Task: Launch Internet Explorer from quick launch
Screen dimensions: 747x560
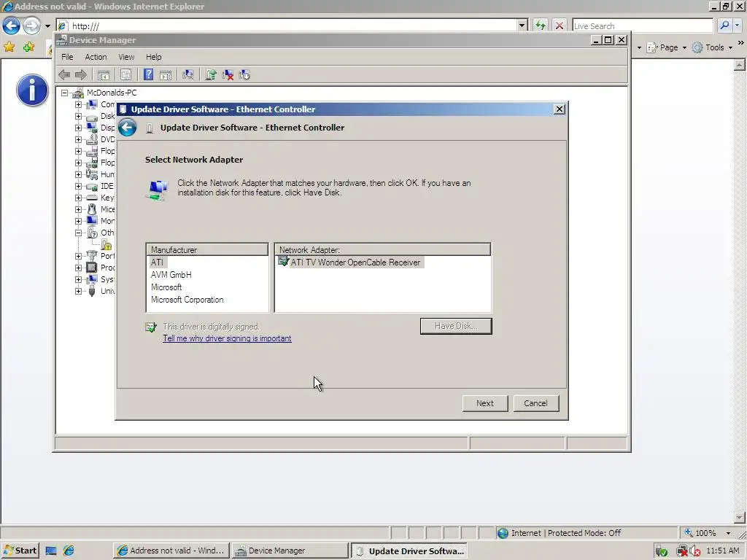Action: click(x=69, y=551)
